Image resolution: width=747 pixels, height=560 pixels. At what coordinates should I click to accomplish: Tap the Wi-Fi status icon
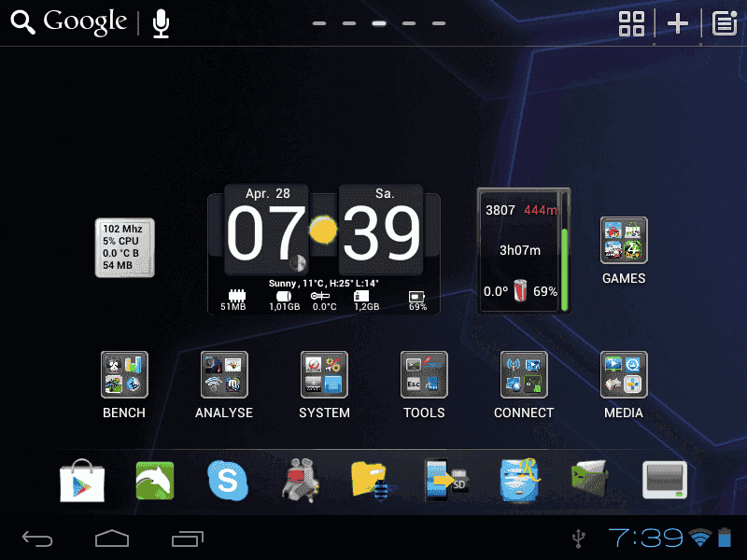pyautogui.click(x=700, y=538)
